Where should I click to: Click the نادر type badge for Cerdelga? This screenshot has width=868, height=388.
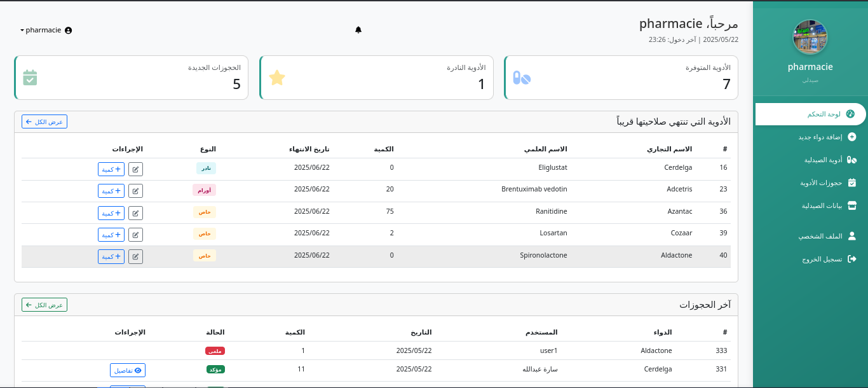(x=206, y=168)
